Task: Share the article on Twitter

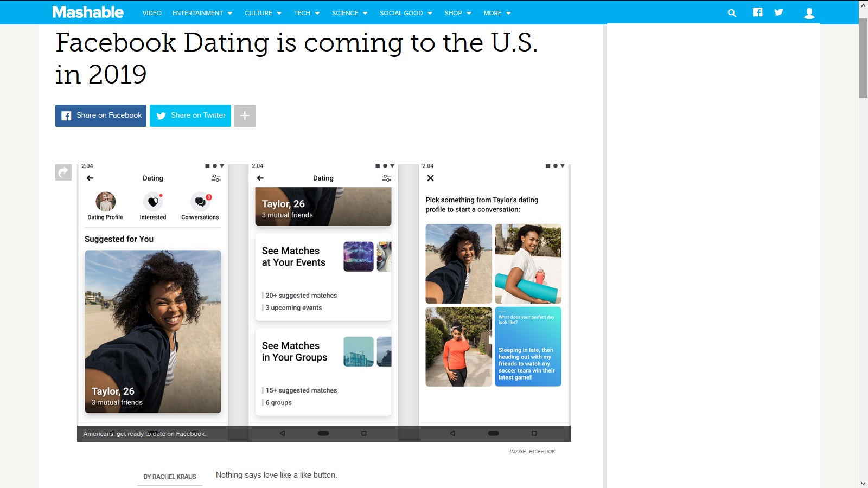Action: 190,115
